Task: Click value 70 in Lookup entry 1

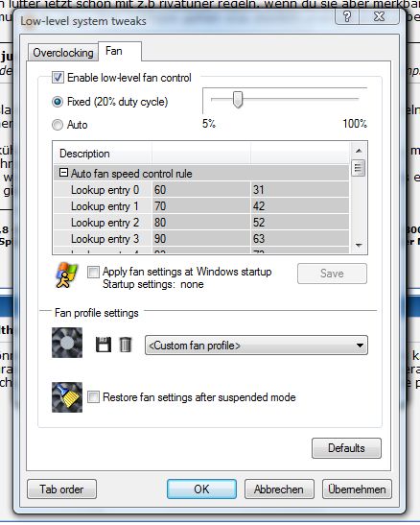Action: click(x=160, y=206)
